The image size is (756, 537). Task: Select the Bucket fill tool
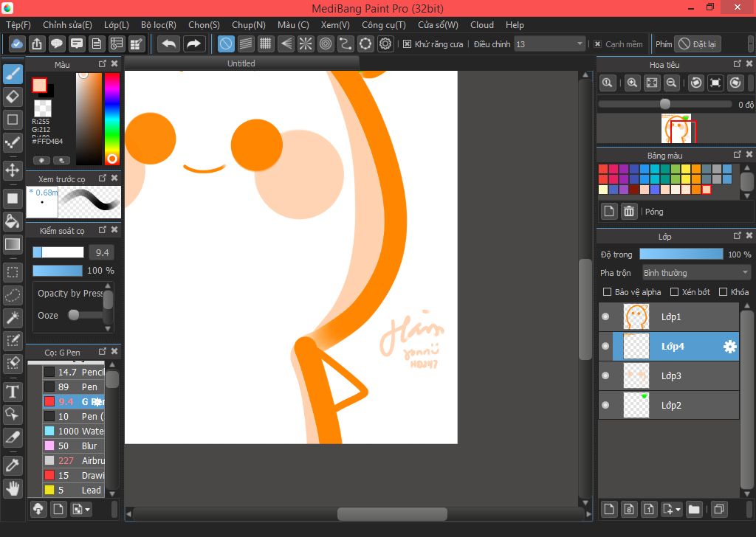coord(13,221)
